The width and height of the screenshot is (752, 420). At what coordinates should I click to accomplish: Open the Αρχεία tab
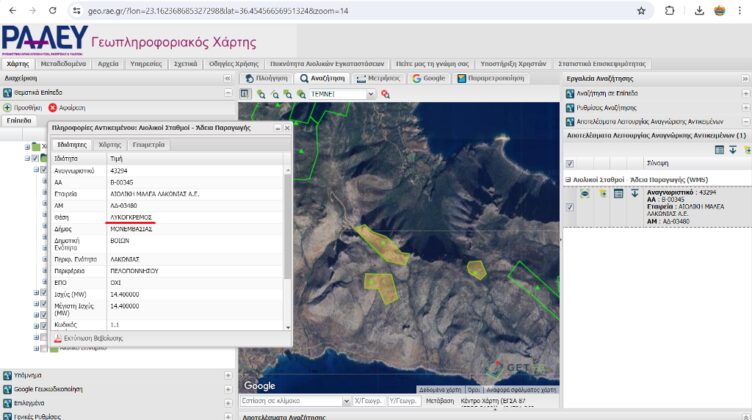point(108,64)
